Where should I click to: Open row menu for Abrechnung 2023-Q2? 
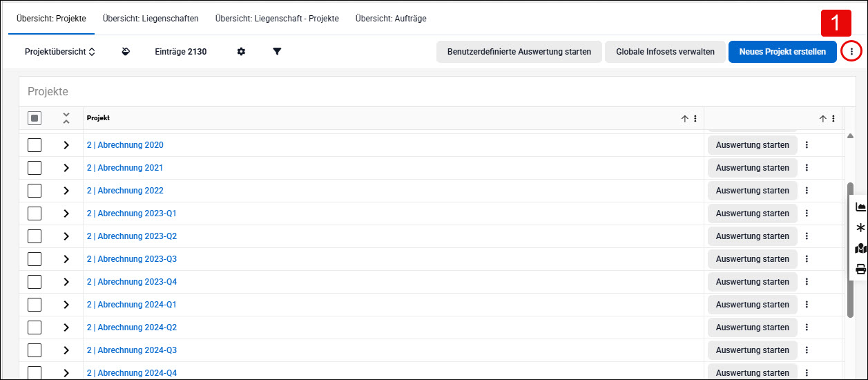coord(807,236)
